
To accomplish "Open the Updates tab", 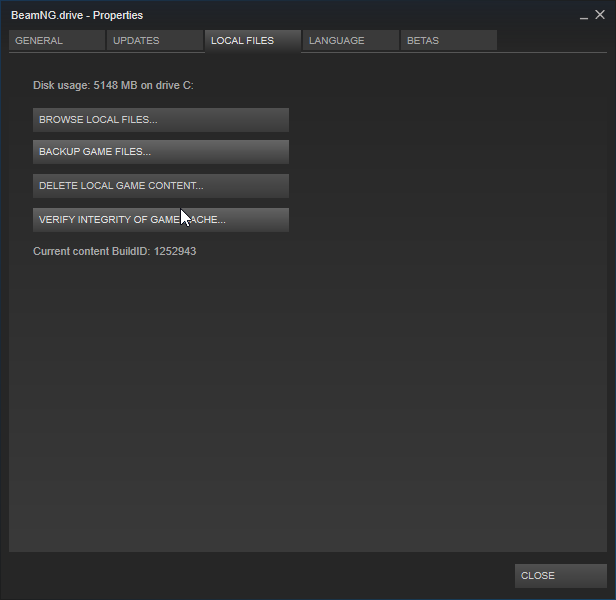I will coord(155,40).
